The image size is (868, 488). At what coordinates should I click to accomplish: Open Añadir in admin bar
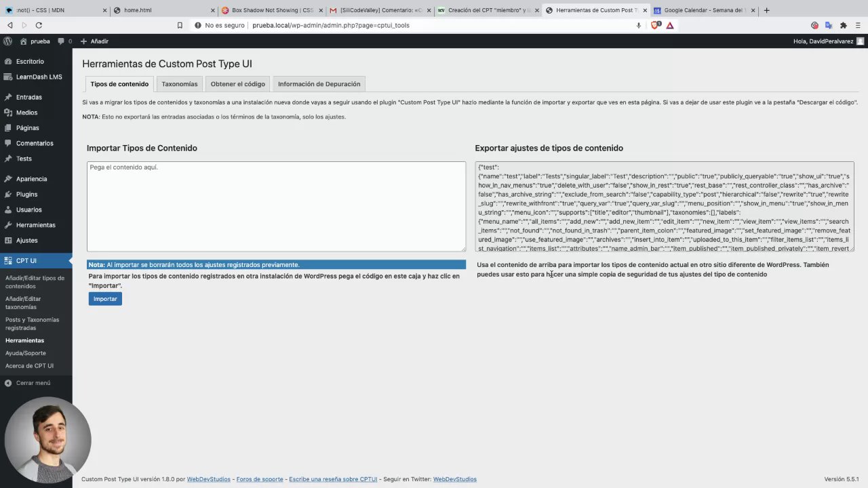[94, 41]
